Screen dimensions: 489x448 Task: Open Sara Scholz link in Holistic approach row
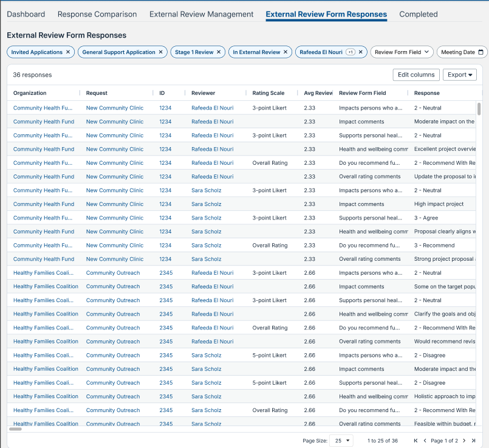point(206,396)
